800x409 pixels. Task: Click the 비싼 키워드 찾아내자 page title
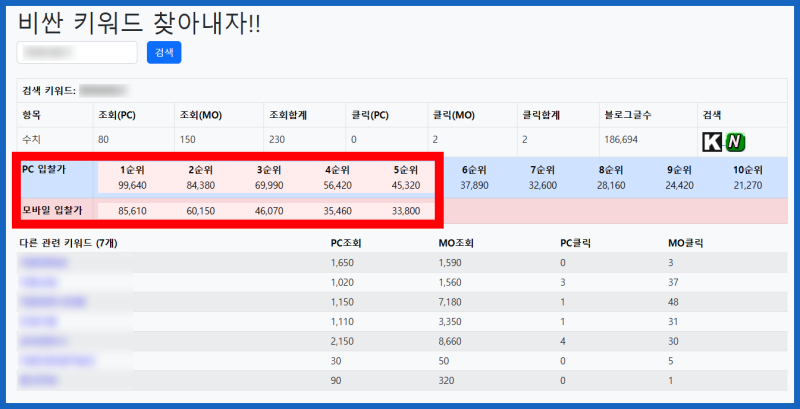pos(139,23)
